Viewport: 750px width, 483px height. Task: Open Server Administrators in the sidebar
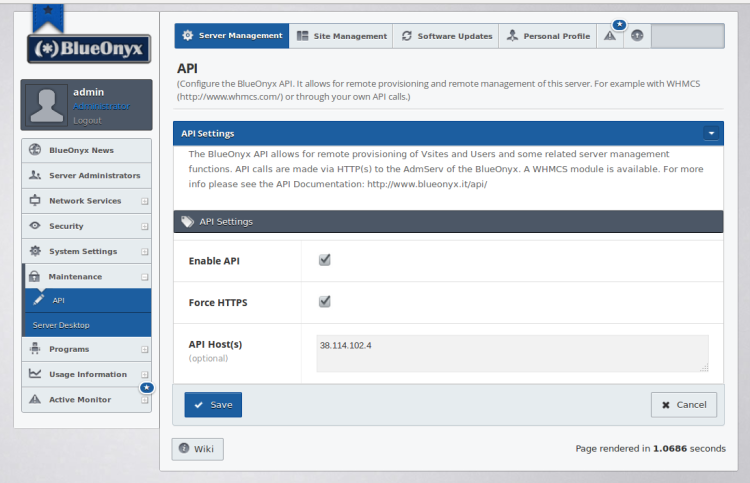click(x=94, y=175)
